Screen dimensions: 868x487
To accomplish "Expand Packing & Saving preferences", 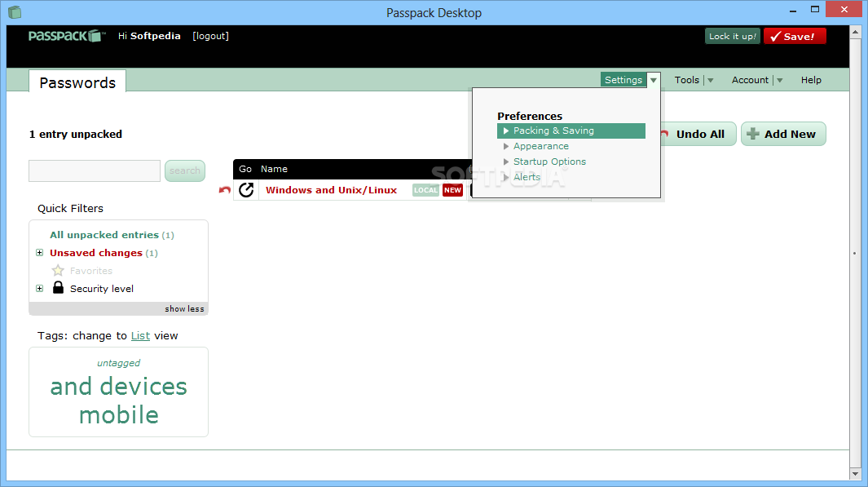I will click(571, 131).
